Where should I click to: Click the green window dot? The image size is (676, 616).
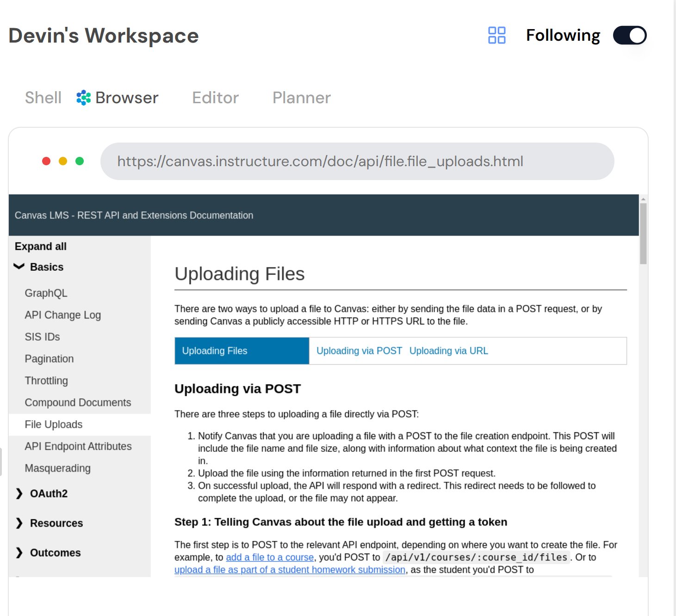(80, 161)
